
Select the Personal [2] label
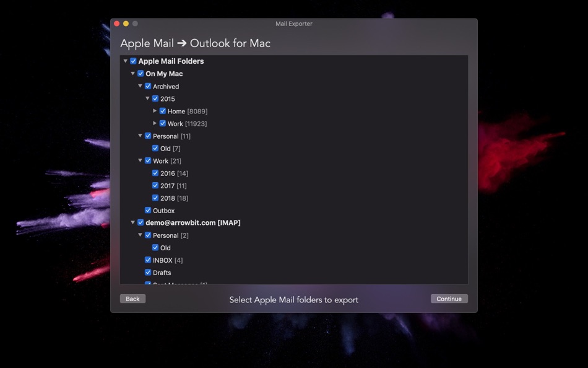[x=171, y=235]
